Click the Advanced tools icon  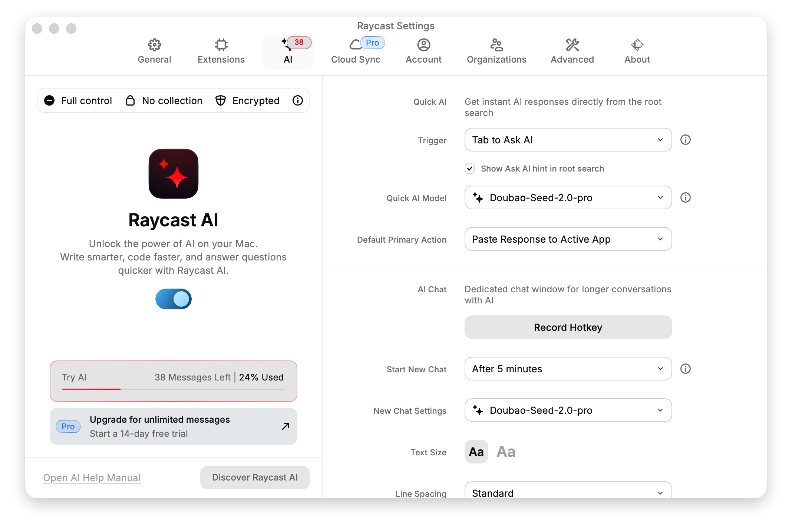tap(572, 45)
